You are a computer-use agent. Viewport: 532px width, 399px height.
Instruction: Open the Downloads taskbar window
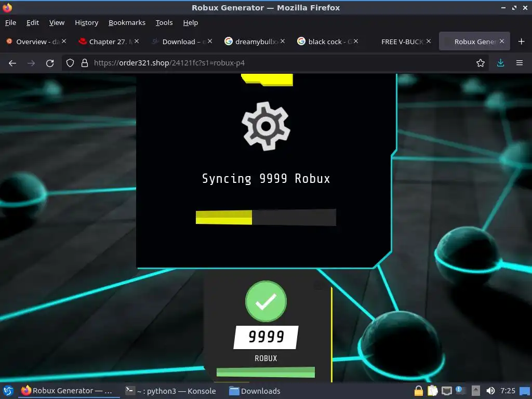pos(255,391)
